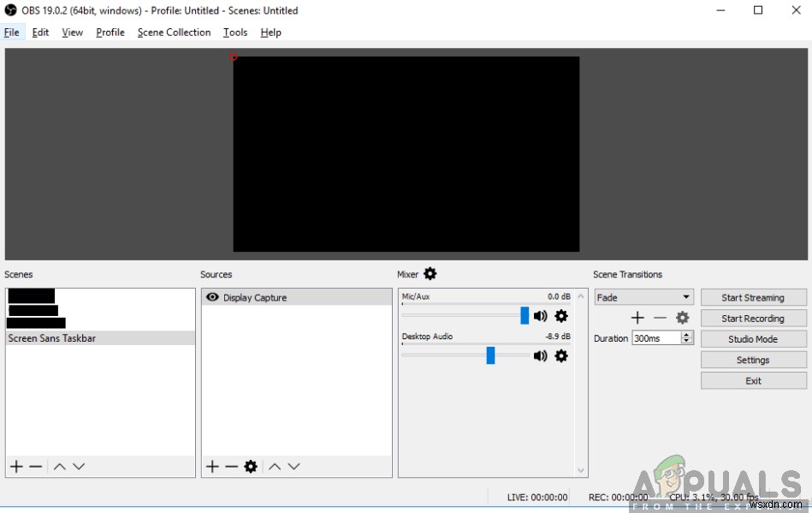Screen dimensions: 812x513
Task: Open source properties via the gear icon
Action: coord(250,466)
